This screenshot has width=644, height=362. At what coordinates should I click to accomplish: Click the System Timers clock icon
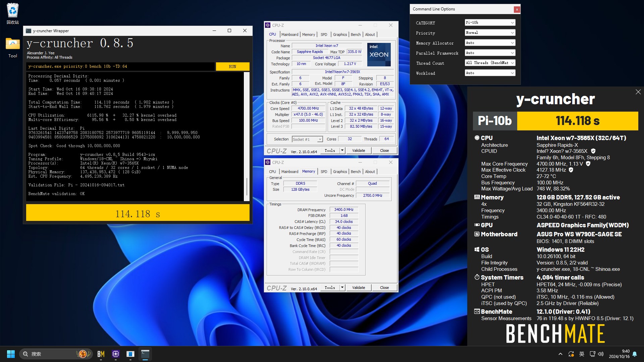tap(477, 277)
